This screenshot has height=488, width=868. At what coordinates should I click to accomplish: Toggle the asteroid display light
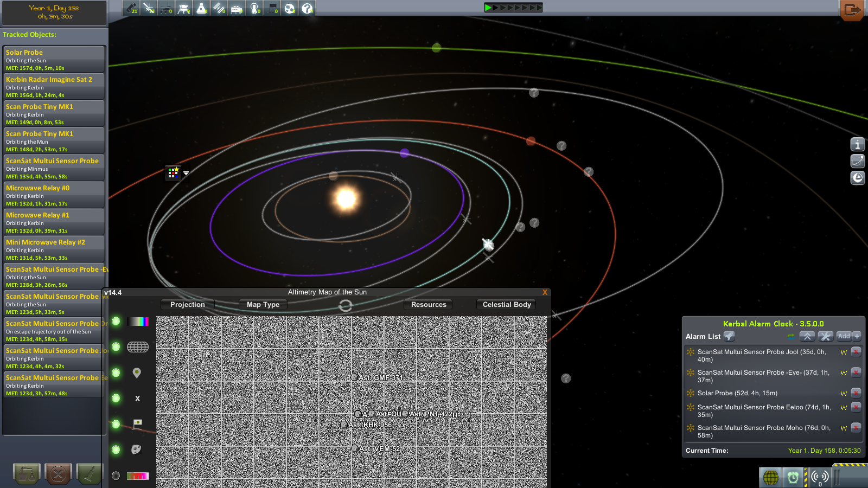[116, 450]
